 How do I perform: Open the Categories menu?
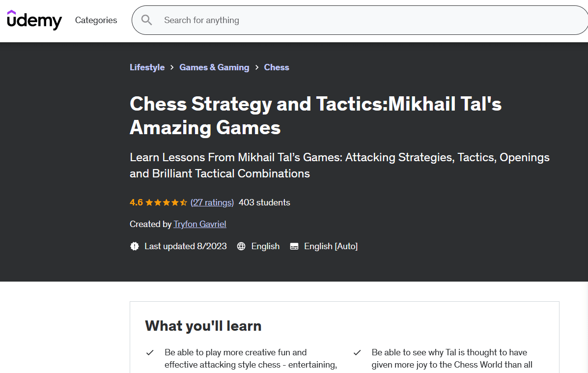pos(96,20)
